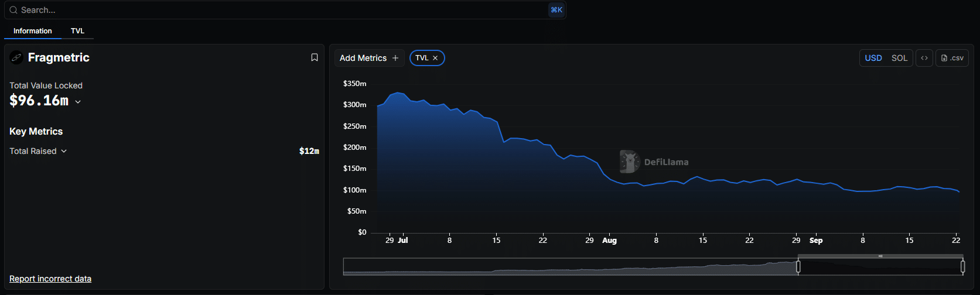Click the Fragmetric protocol logo
980x295 pixels.
[x=16, y=57]
